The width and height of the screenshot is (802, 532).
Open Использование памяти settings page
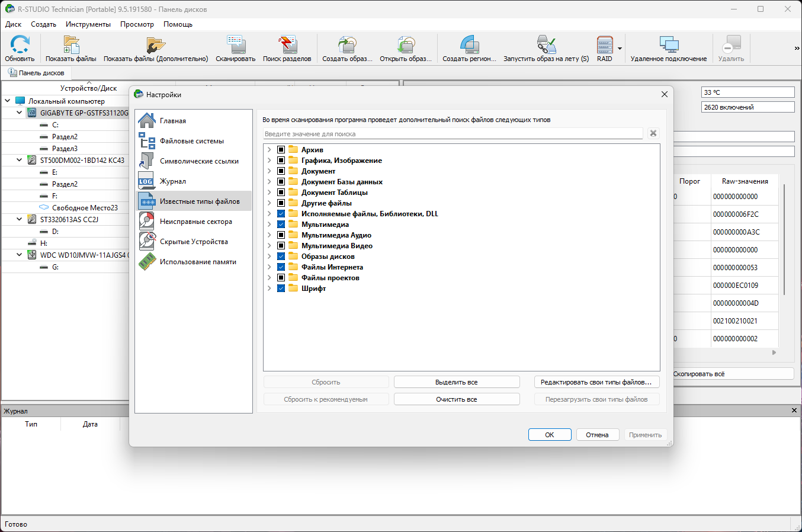click(193, 262)
